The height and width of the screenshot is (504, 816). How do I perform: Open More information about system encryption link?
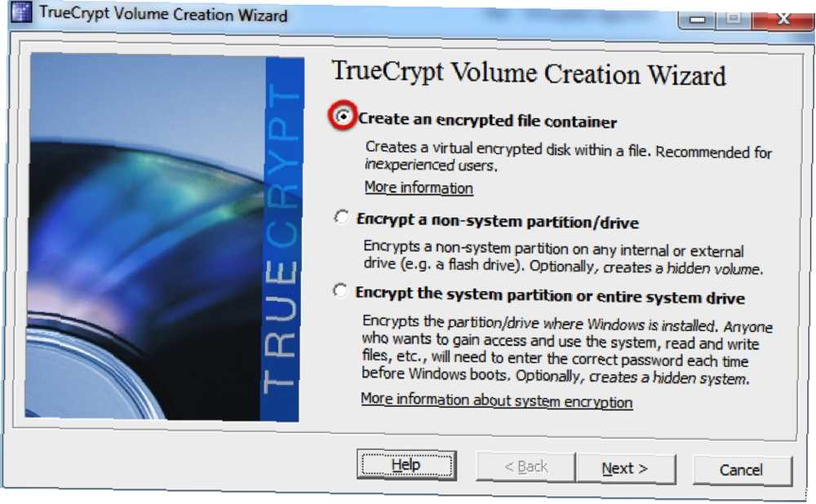pos(496,400)
